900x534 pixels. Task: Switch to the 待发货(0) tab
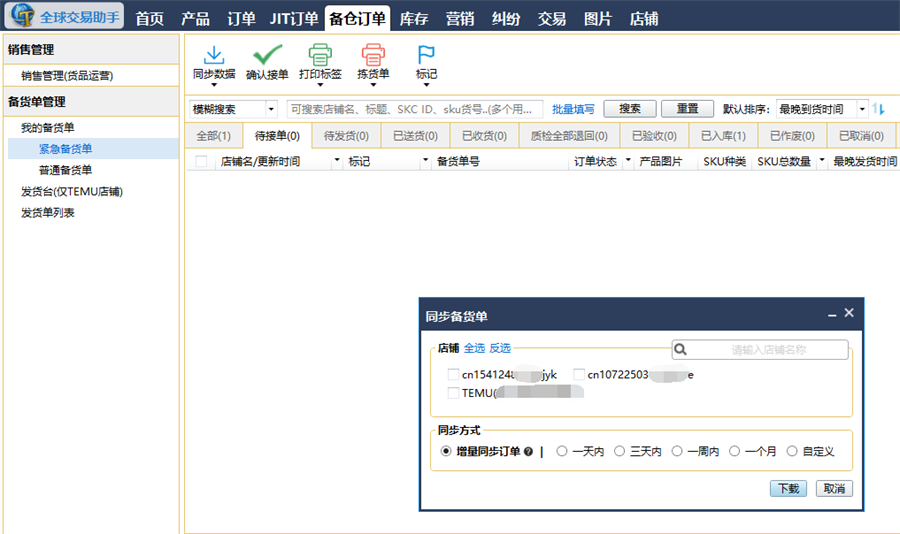(346, 136)
